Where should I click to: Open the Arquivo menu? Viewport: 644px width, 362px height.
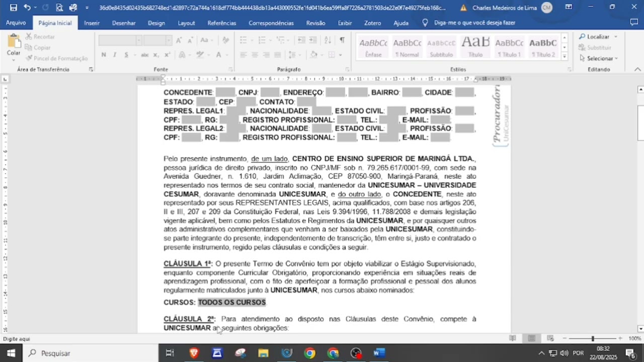click(x=16, y=23)
